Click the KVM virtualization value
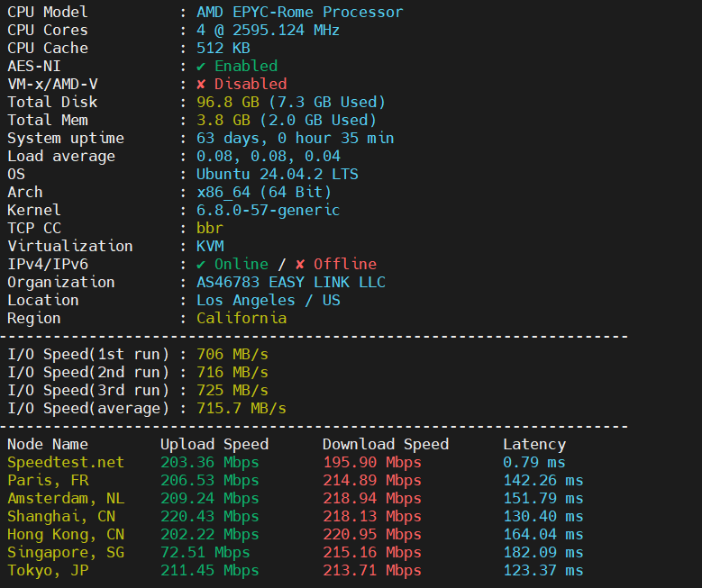 pos(209,246)
